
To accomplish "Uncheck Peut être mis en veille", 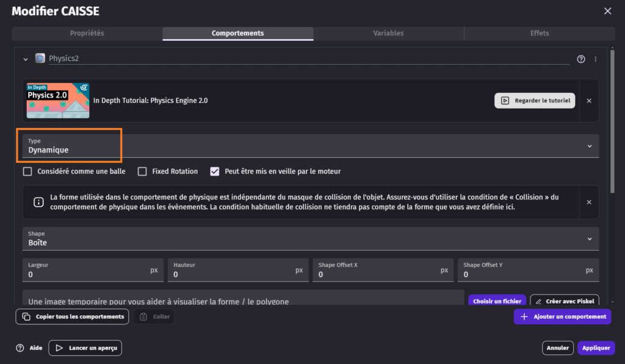I will pos(215,171).
